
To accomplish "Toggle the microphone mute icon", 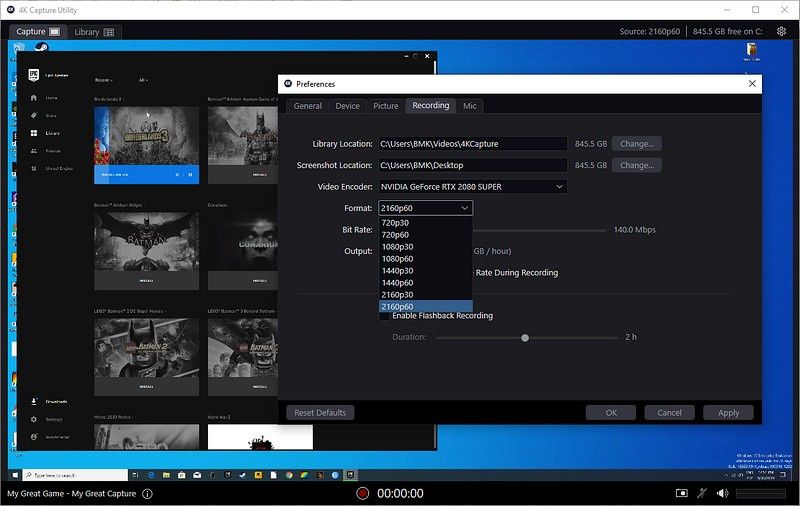I will pyautogui.click(x=703, y=493).
